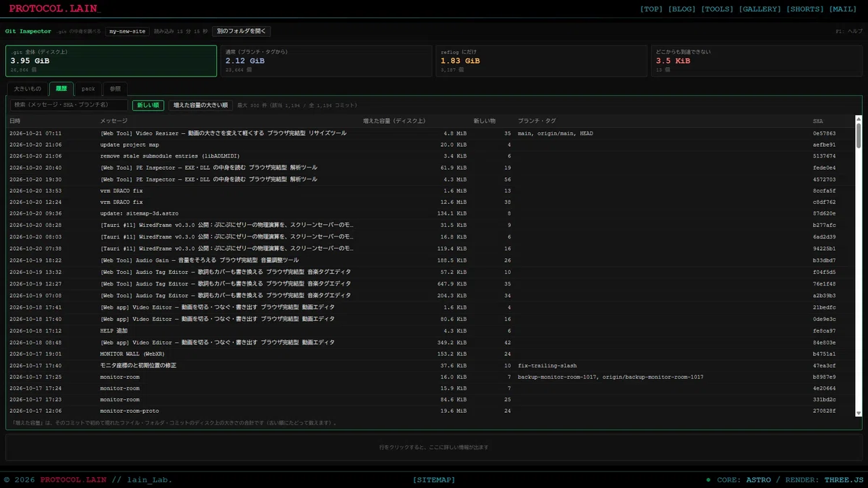Open the [BLOG] navigation link
868x488 pixels.
tap(681, 9)
